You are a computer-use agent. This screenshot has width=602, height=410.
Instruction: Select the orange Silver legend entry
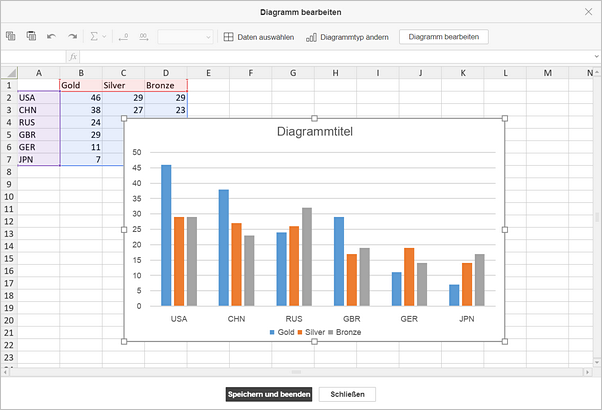click(x=310, y=331)
